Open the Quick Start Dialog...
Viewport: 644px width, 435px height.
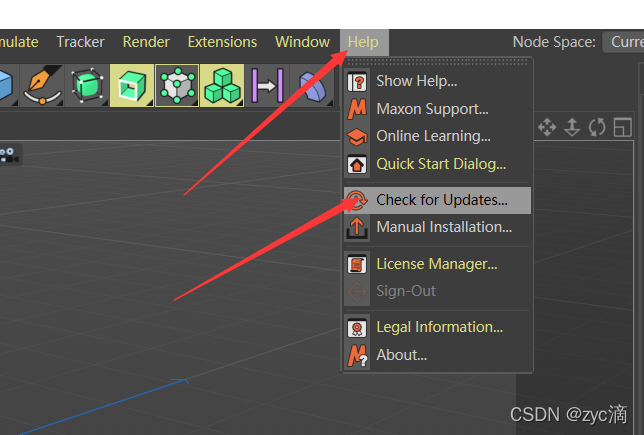[437, 164]
